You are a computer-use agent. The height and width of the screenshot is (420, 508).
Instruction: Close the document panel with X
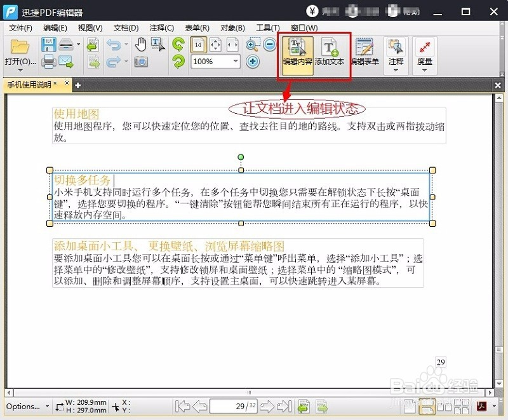498,86
